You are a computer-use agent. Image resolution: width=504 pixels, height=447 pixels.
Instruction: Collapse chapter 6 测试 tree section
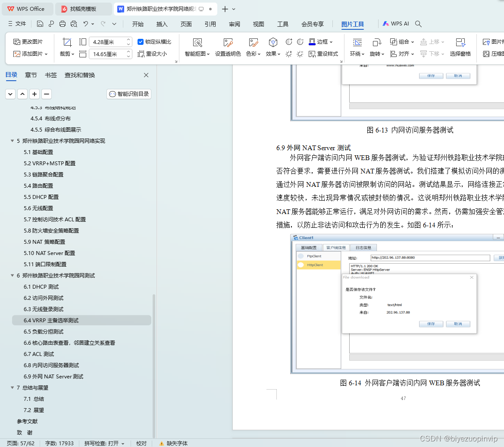[12, 276]
